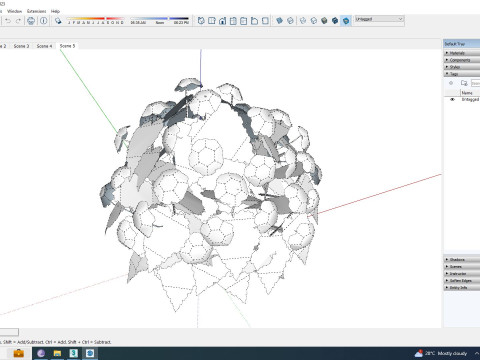The width and height of the screenshot is (480, 360).
Task: Open the weather widget showing Mostly cloudy
Action: 441,353
